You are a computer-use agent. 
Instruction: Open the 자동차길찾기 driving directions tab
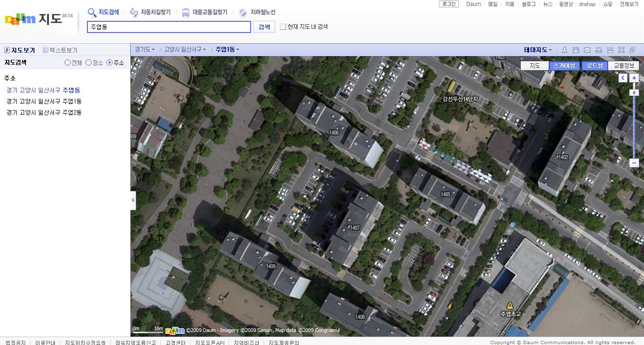point(150,13)
